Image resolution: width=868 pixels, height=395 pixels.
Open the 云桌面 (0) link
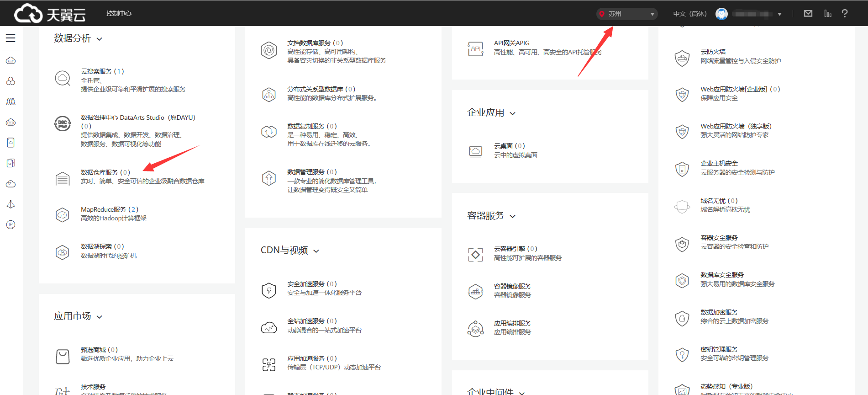510,146
